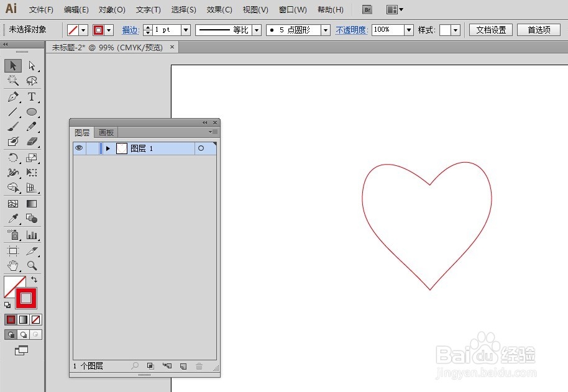Select the Ellipse tool
The image size is (568, 392).
(x=32, y=112)
